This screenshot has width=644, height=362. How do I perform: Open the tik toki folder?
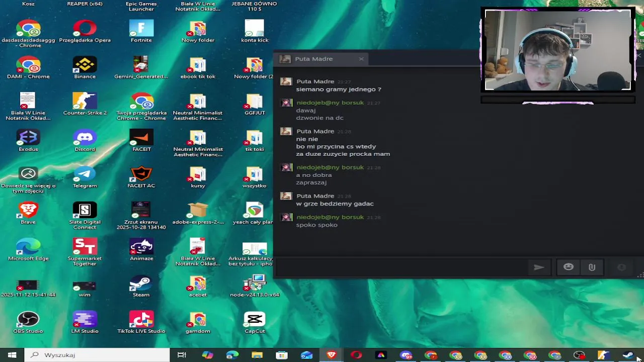[x=255, y=140]
